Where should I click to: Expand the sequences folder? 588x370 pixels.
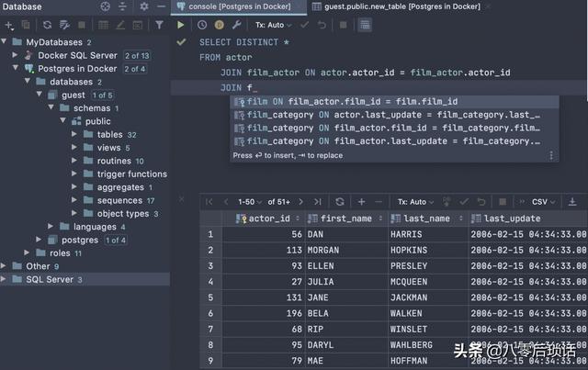pos(74,200)
